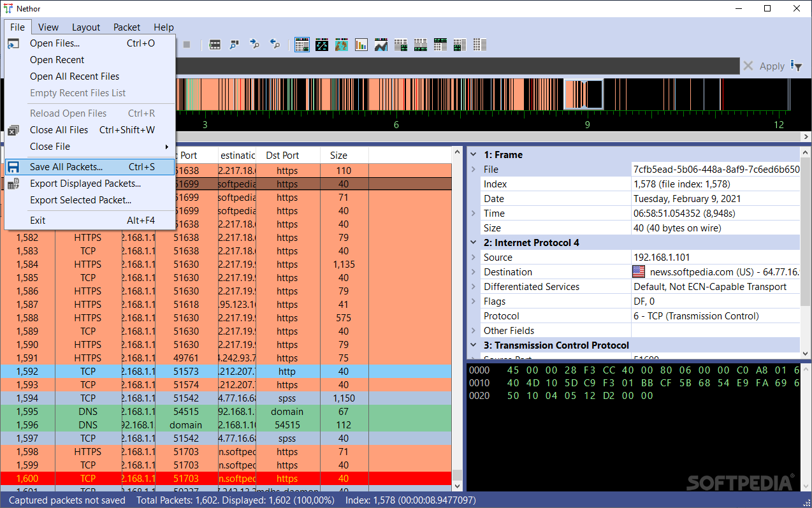Click the find next arrow icon
The width and height of the screenshot is (812, 508).
(x=254, y=45)
